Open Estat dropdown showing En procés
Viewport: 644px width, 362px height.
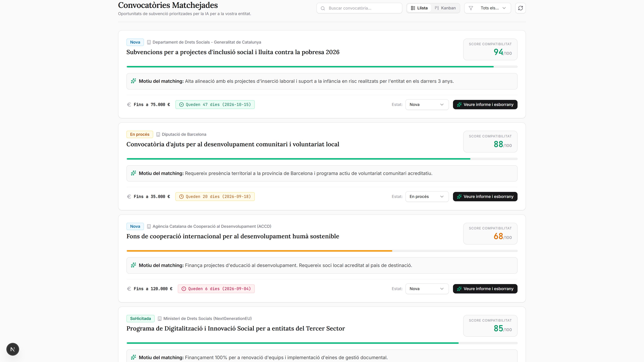(x=427, y=197)
